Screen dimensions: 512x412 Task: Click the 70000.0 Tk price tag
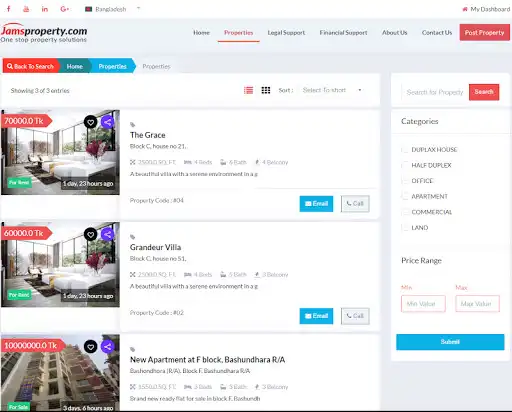[x=26, y=121]
